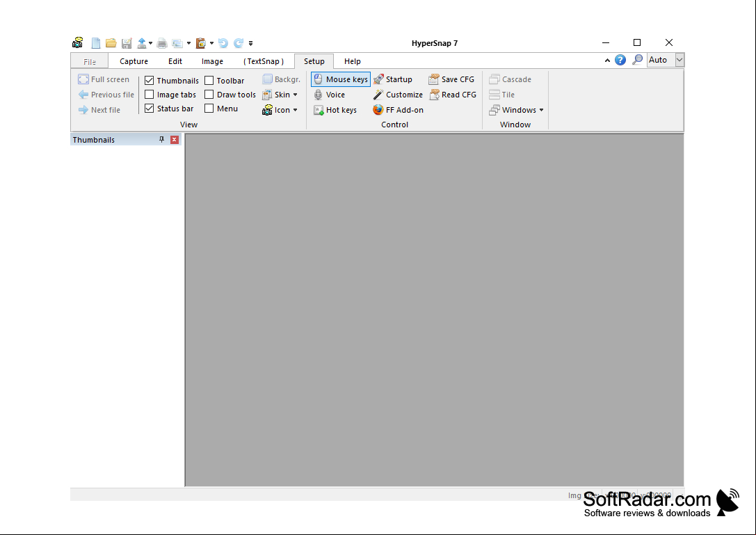This screenshot has height=535, width=756.
Task: Open the Customize dialog
Action: point(399,95)
